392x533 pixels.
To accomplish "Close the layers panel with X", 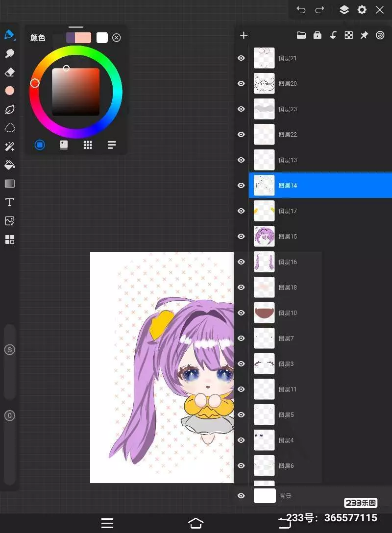I will coord(380,9).
